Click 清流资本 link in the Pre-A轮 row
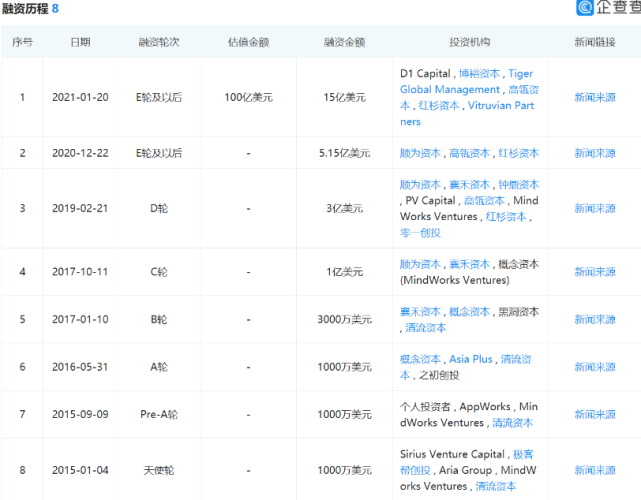641x500 pixels. 513,422
